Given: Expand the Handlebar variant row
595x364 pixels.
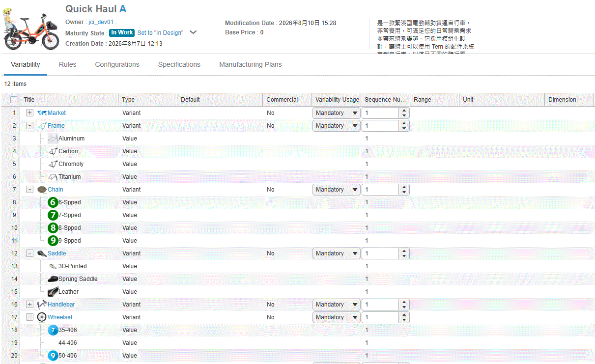Looking at the screenshot, I should (x=30, y=305).
